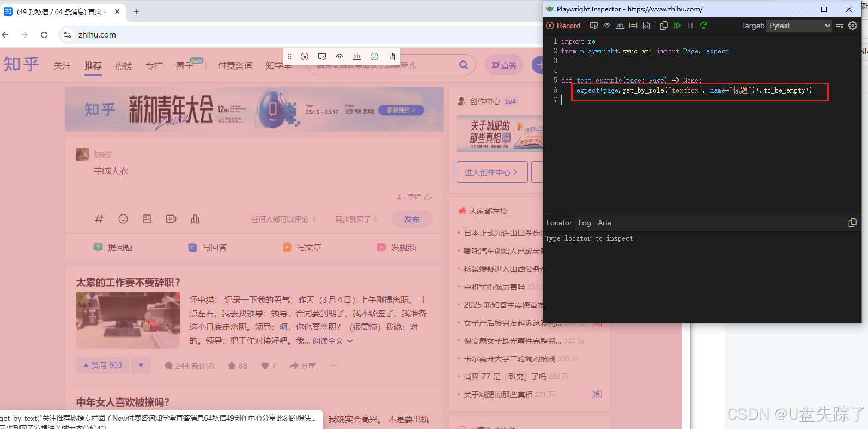The image size is (868, 429).
Task: Click overlay drag handle dots on page
Action: (289, 57)
